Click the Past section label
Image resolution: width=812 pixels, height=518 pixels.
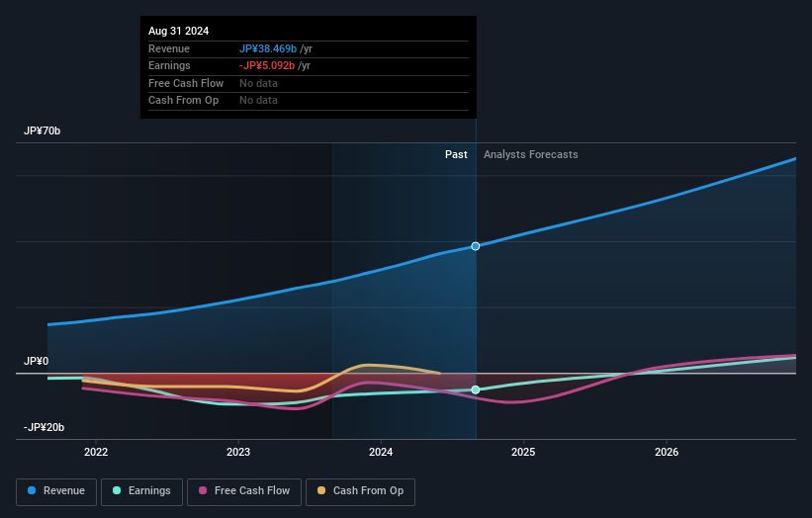(456, 154)
